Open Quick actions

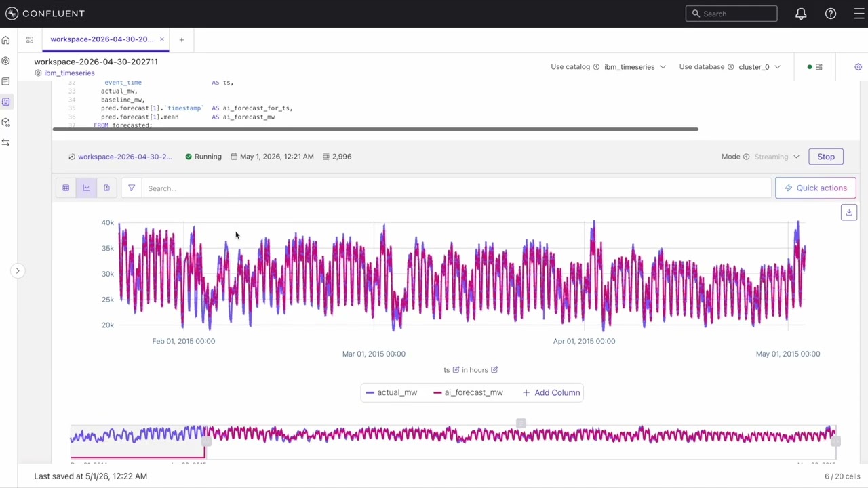point(815,188)
